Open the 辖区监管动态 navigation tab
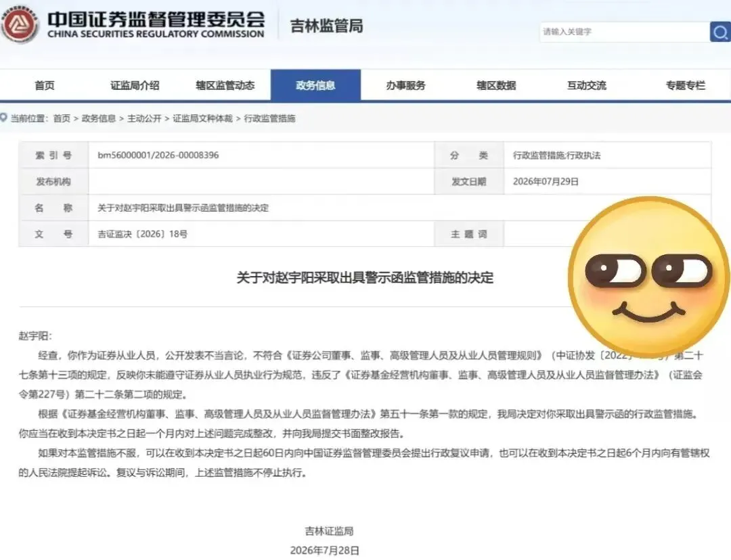731x560 pixels. click(225, 85)
